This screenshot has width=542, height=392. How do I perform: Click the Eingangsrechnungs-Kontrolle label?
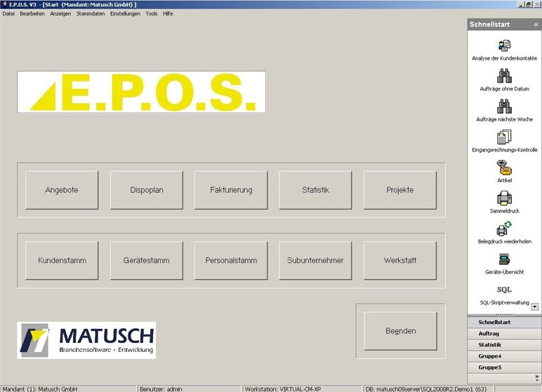(x=504, y=150)
